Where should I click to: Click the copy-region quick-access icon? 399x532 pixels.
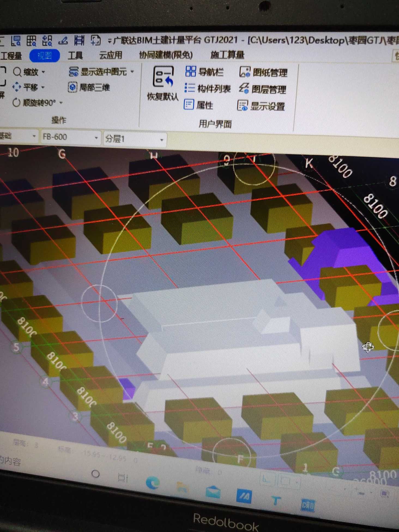pos(95,40)
